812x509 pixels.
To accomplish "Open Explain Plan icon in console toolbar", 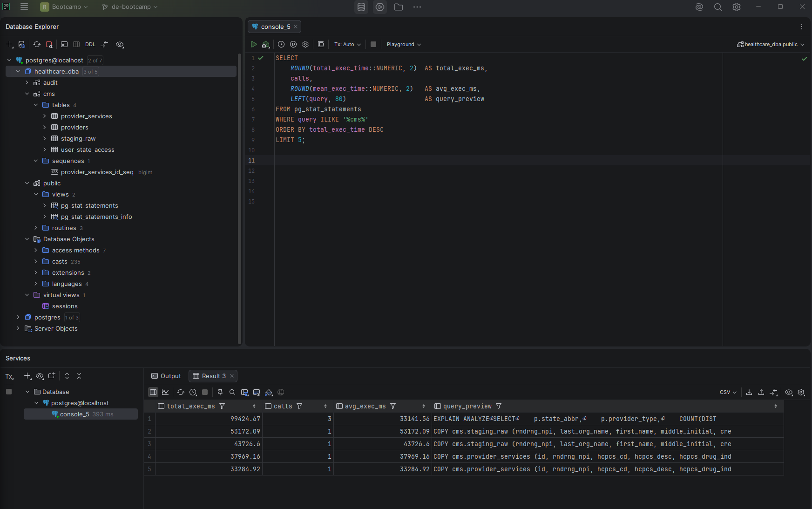I will coord(266,44).
